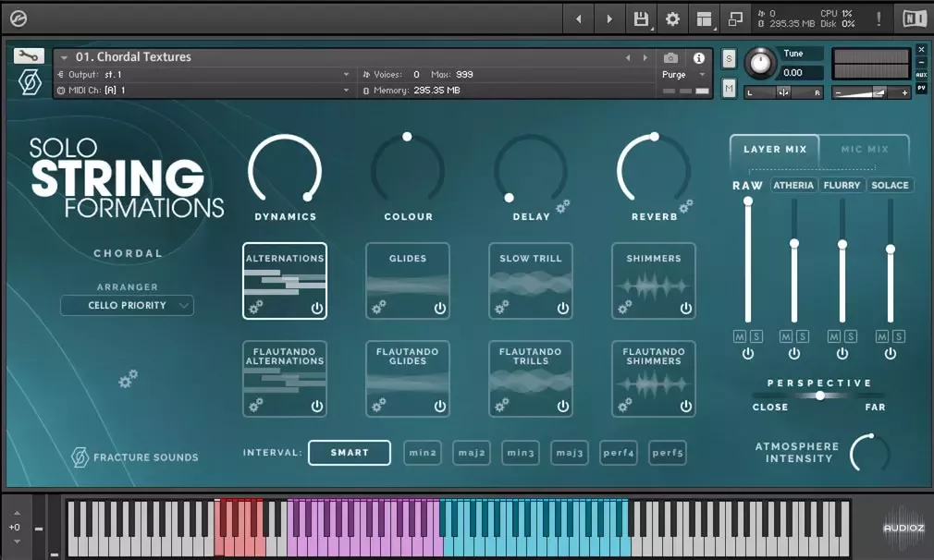This screenshot has height=560, width=934.
Task: Select the Atheria layer
Action: coord(793,185)
